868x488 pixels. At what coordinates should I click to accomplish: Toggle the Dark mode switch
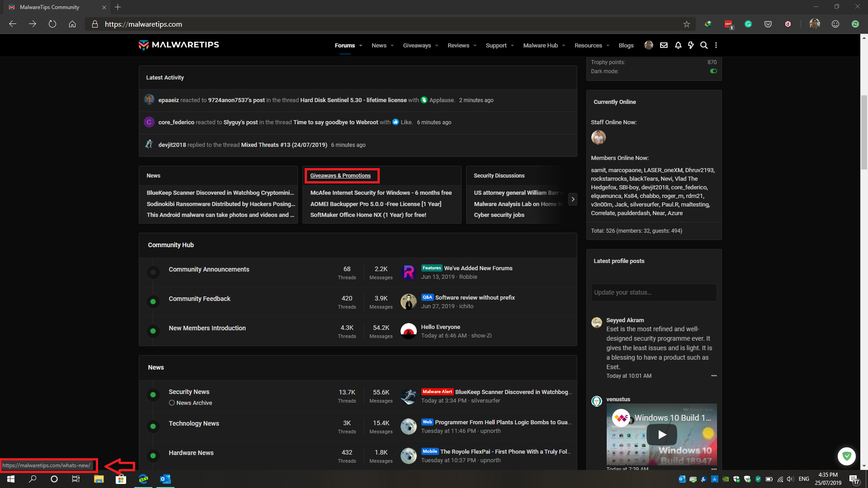click(713, 71)
